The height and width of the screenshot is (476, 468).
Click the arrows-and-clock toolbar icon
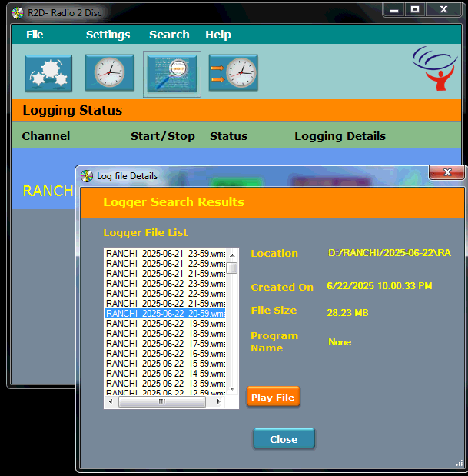[x=234, y=72]
